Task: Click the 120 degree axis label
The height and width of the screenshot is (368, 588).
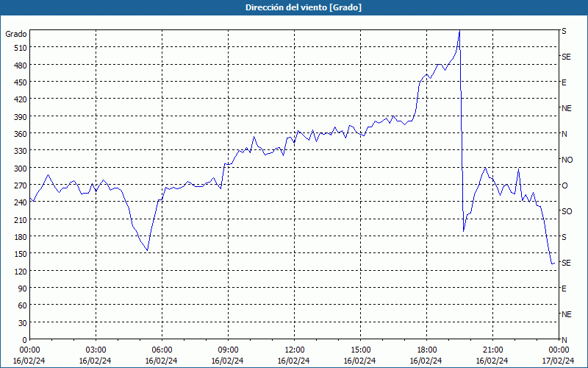Action: coord(21,271)
